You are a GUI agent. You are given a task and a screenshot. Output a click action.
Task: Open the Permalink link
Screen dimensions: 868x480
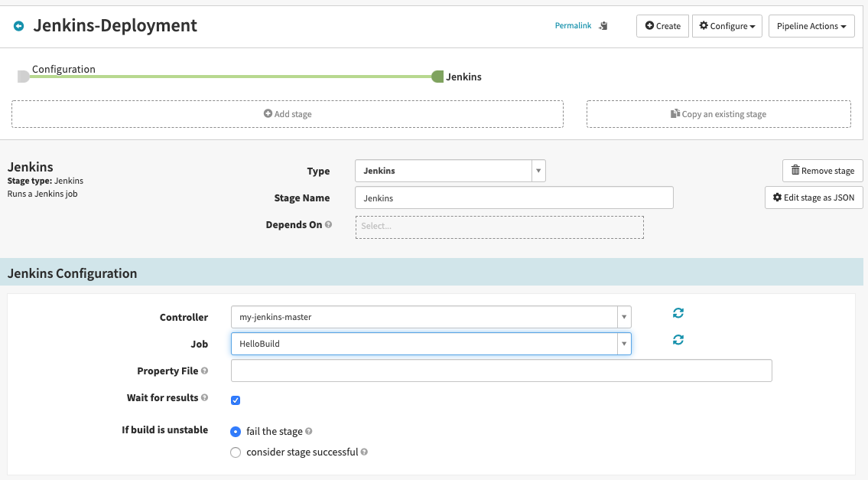(573, 25)
